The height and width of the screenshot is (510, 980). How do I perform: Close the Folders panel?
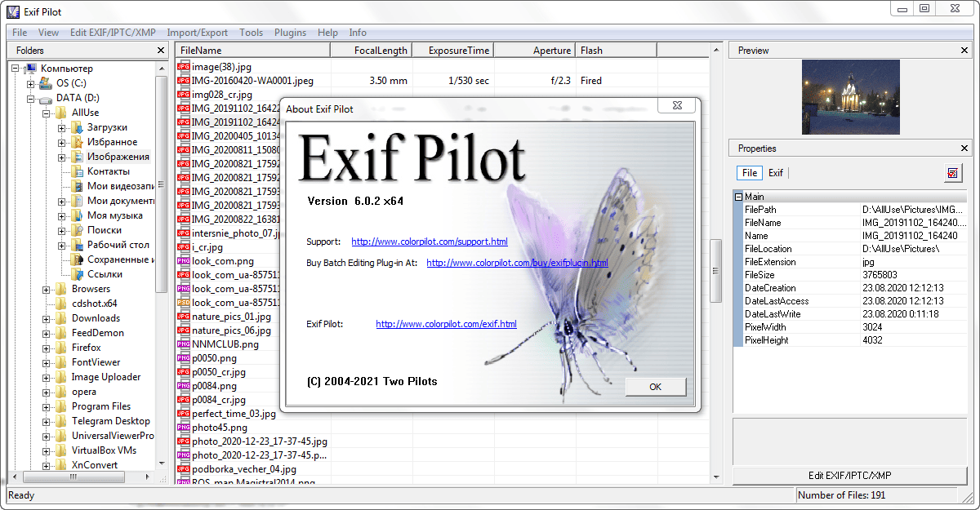(161, 51)
